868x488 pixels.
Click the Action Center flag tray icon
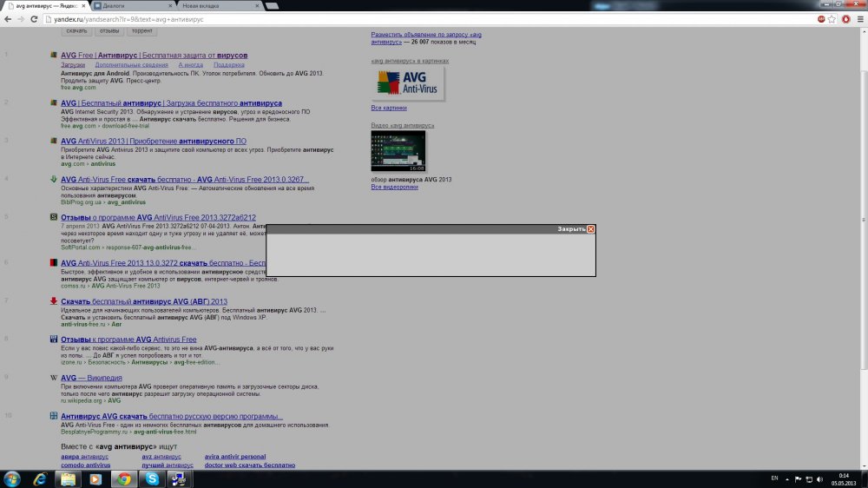[x=798, y=479]
